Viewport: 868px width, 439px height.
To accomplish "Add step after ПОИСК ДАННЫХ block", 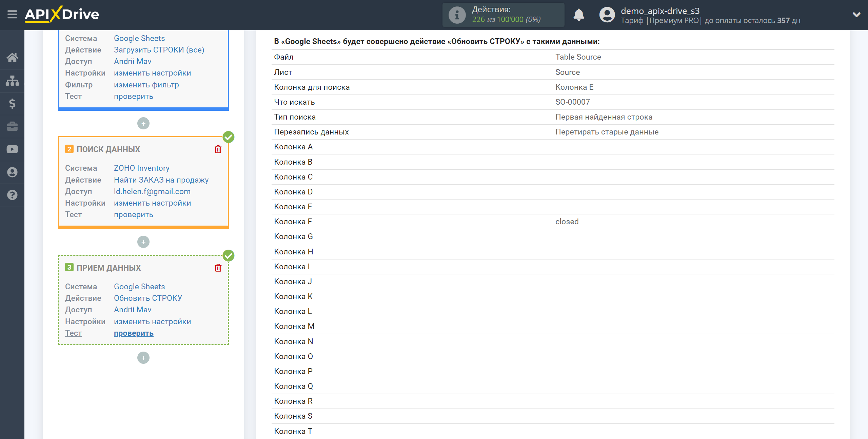I will pos(143,242).
